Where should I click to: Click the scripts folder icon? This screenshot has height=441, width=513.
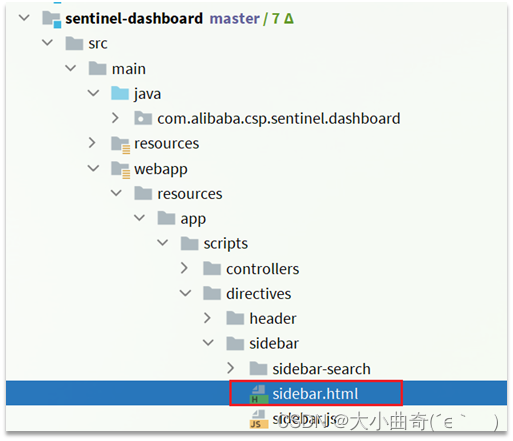pyautogui.click(x=189, y=243)
